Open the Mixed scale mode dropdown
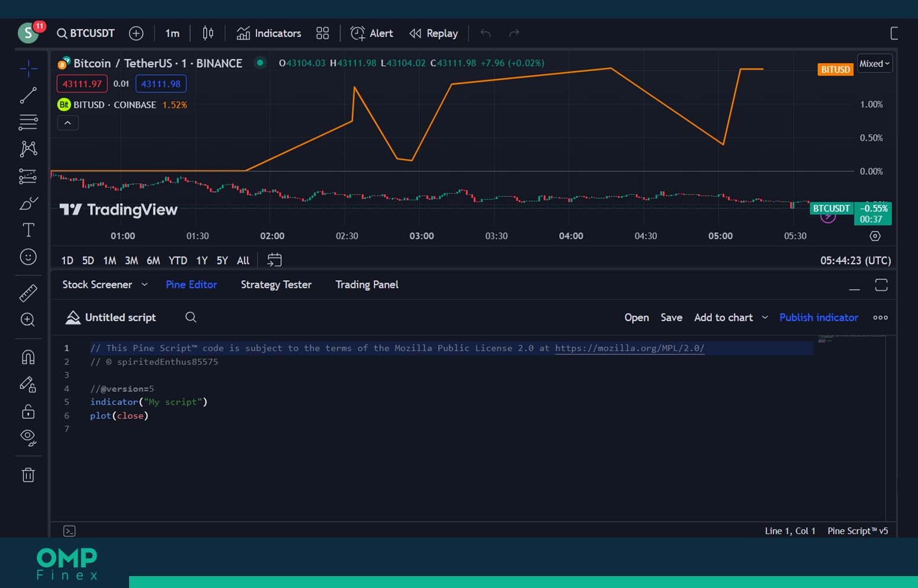Image resolution: width=918 pixels, height=588 pixels. pos(875,64)
